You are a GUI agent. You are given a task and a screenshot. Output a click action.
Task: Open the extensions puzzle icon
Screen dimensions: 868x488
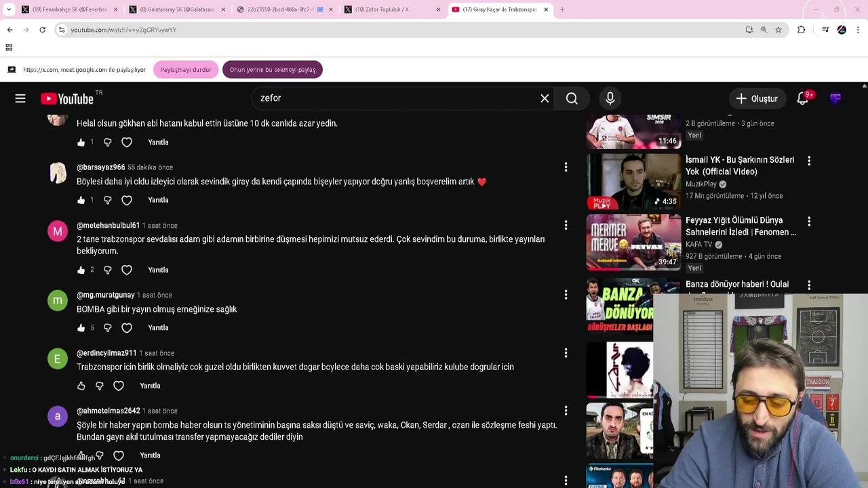point(802,30)
